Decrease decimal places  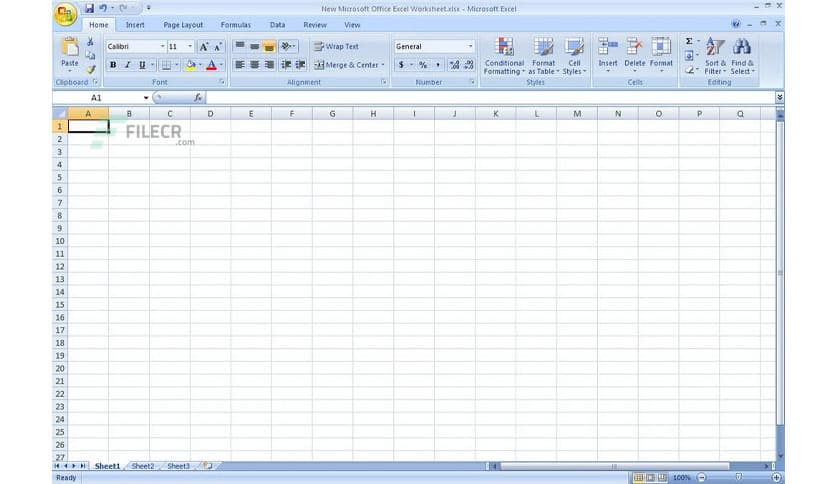click(469, 65)
